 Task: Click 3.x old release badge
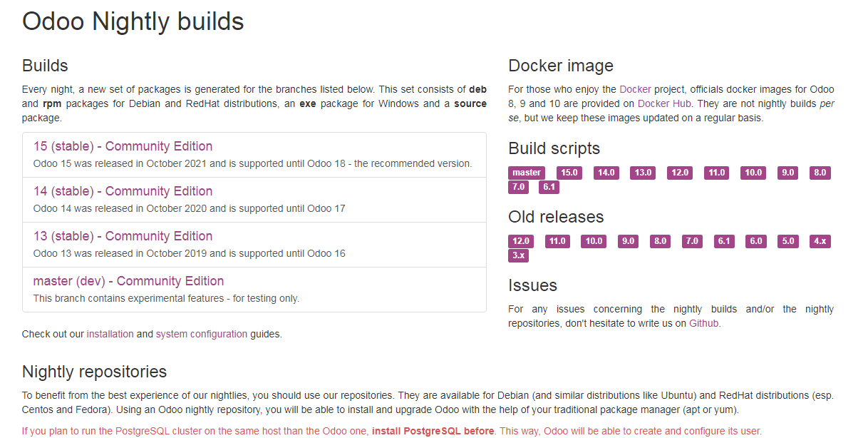coord(518,255)
